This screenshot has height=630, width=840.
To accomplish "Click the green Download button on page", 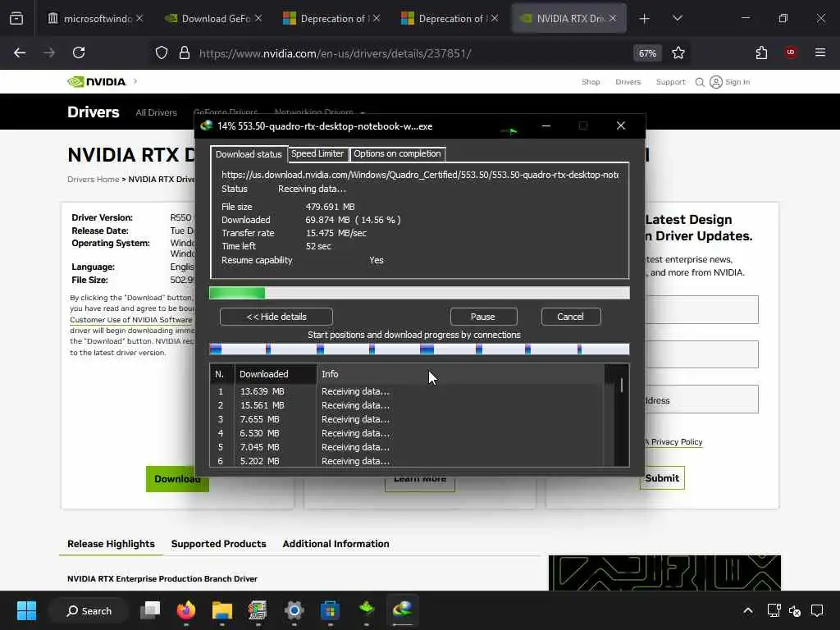I will (x=177, y=479).
